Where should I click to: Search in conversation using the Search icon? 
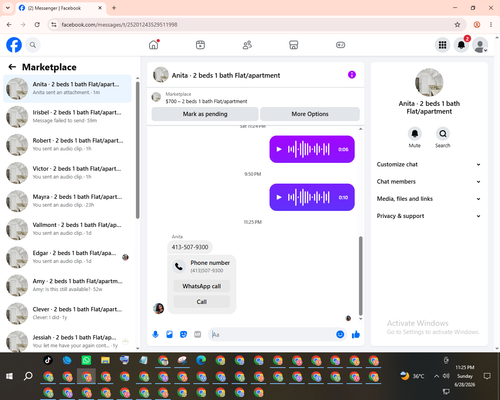(x=443, y=134)
